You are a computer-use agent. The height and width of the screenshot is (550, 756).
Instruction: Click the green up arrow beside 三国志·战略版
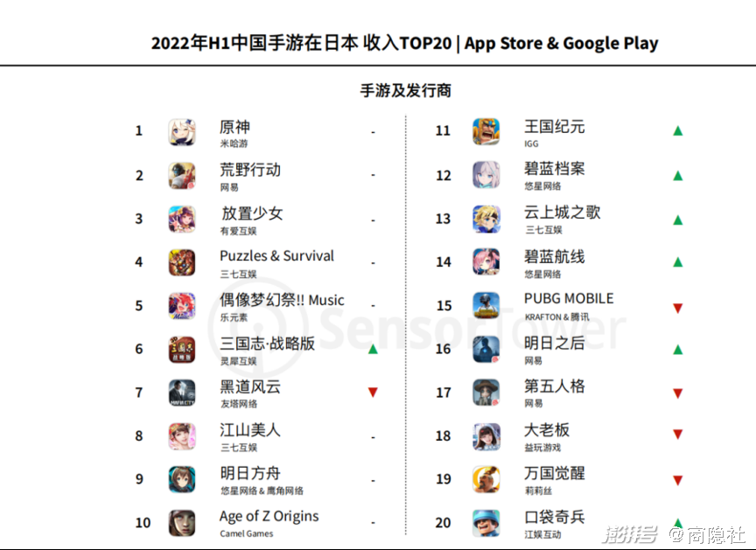tap(373, 349)
